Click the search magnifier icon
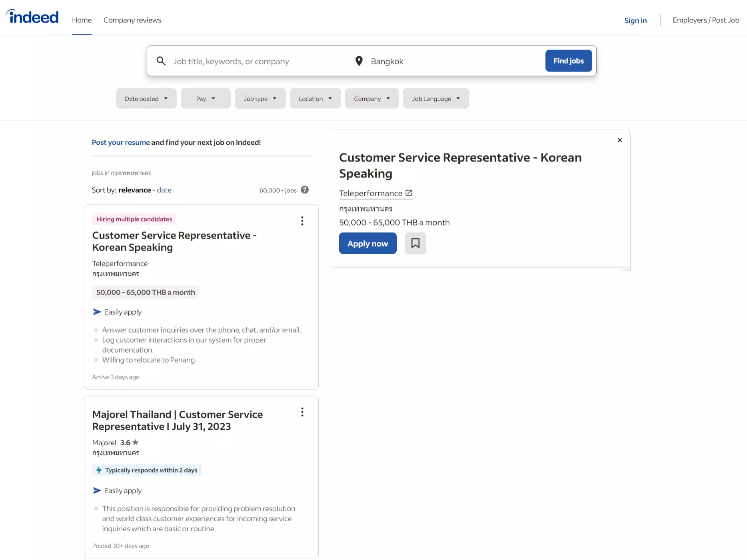The width and height of the screenshot is (747, 560). [x=161, y=61]
